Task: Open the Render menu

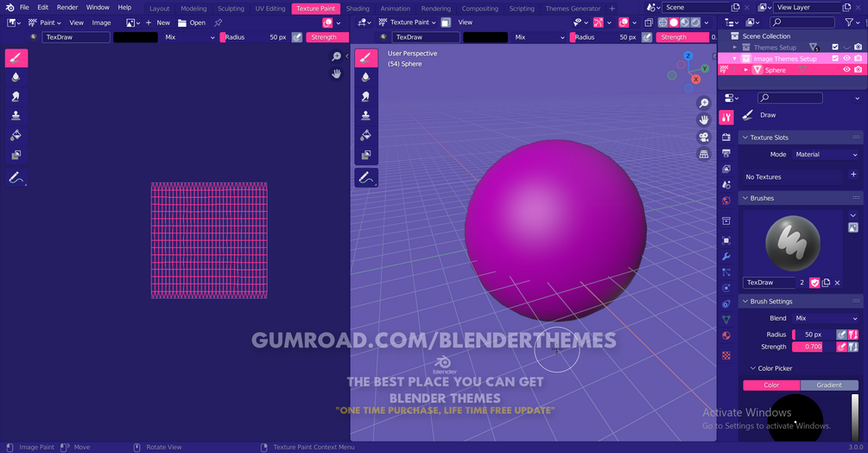Action: (67, 7)
